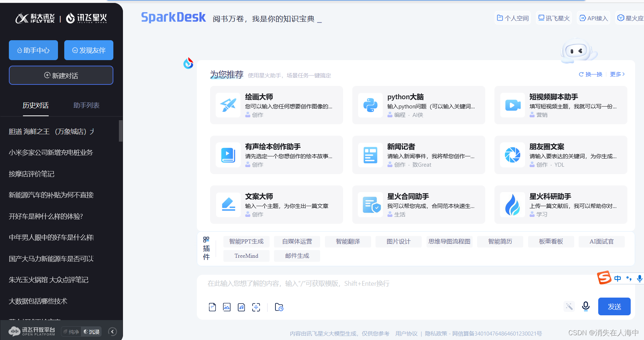
Task: Open the python大脑 assistant icon
Action: click(x=370, y=105)
